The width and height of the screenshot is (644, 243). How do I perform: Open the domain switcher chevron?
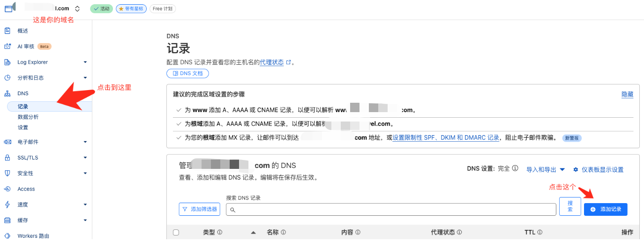(77, 9)
